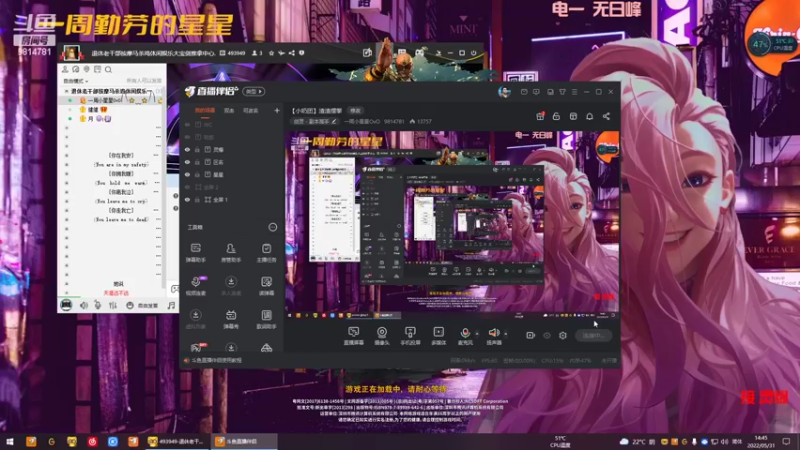Screen dimensions: 800x450
Task: Open the hamburger menu in streaming app title bar
Action: tap(574, 92)
